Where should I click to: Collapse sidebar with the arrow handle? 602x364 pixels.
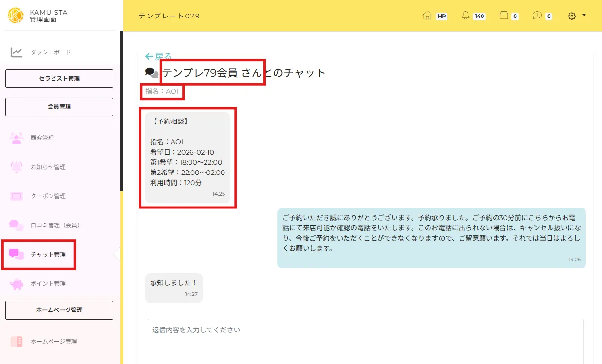[117, 254]
